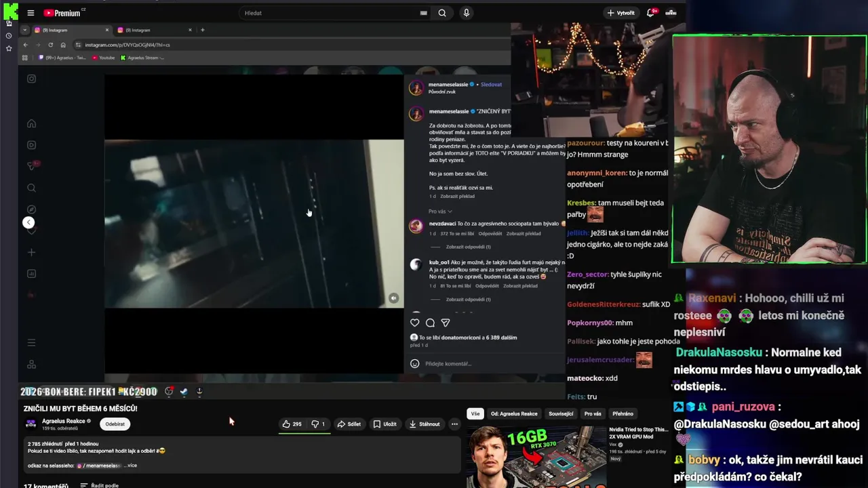Go back in the browser
This screenshot has height=488, width=868.
(26, 45)
